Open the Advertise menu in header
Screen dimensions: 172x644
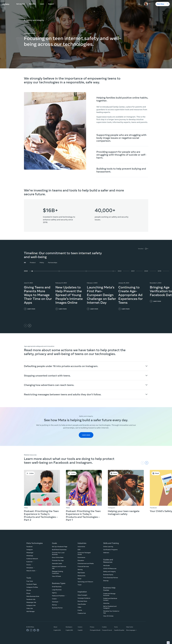tap(32, 4)
